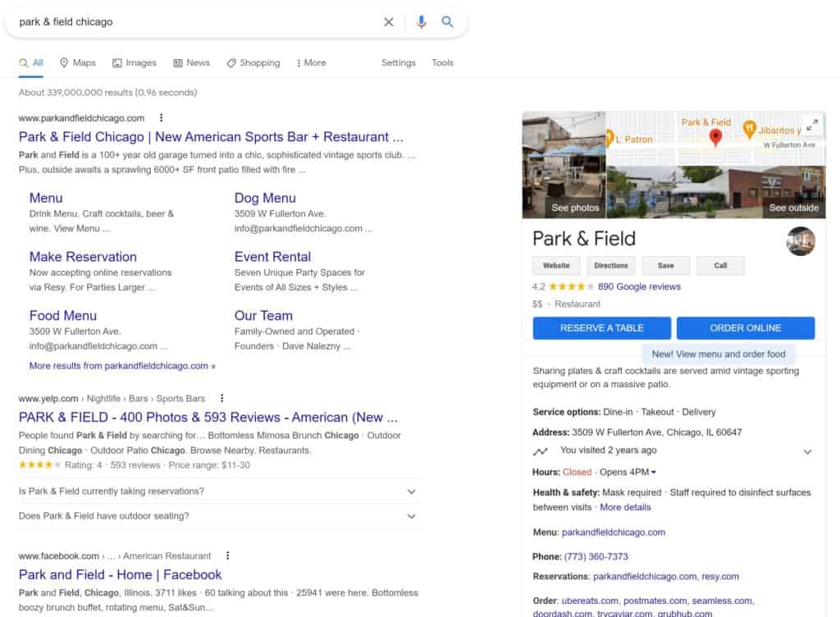Open resy.com reservations link
The height and width of the screenshot is (617, 840).
pyautogui.click(x=720, y=577)
